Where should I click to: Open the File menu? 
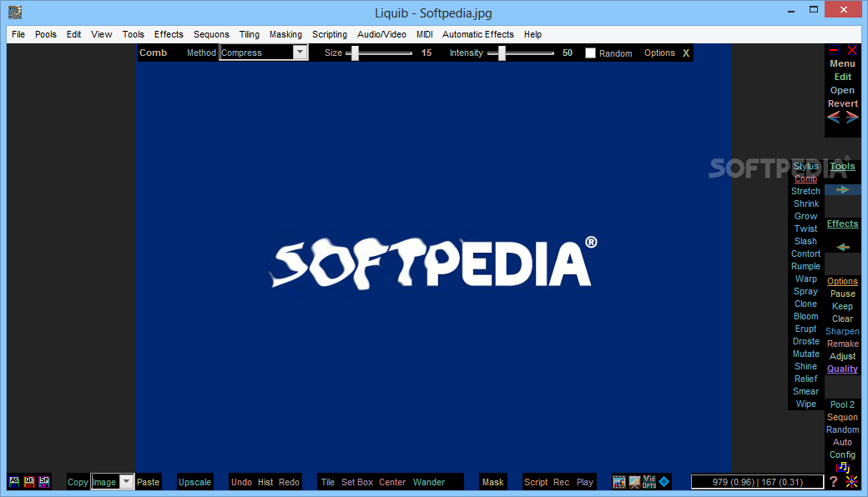18,34
